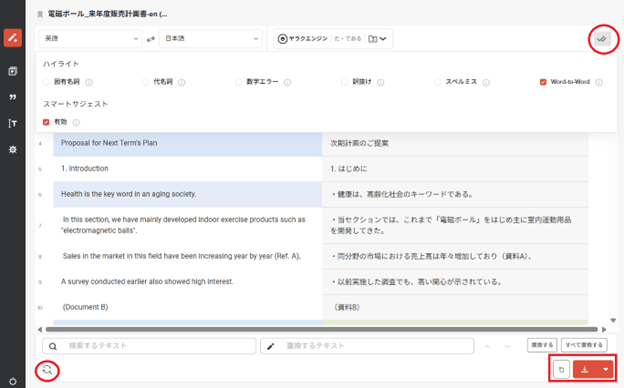Select source text '1. Introduction'
Screen dimensions: 624x388
pyautogui.click(x=85, y=168)
